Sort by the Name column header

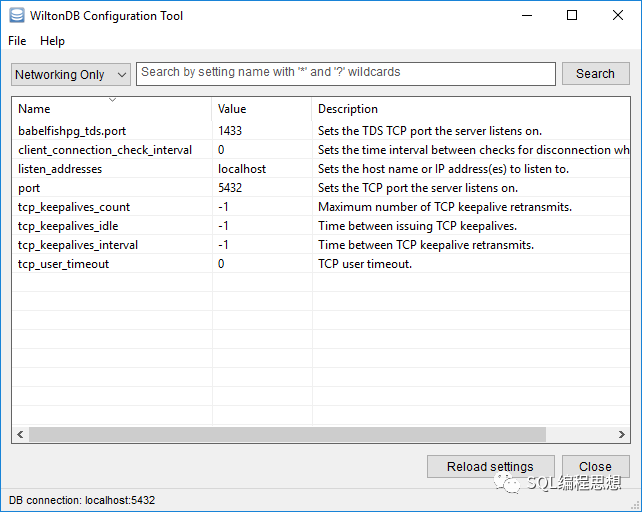pos(112,109)
